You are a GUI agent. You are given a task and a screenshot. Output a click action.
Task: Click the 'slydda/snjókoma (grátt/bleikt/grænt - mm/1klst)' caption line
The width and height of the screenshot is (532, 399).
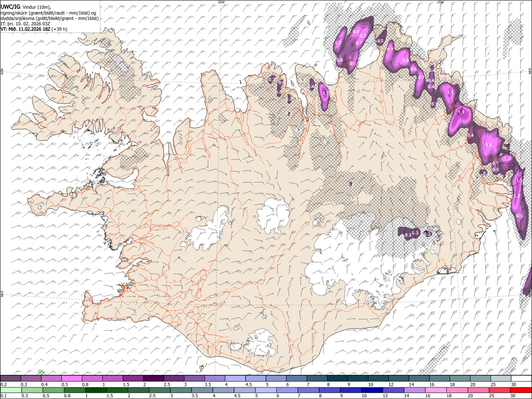pyautogui.click(x=49, y=18)
